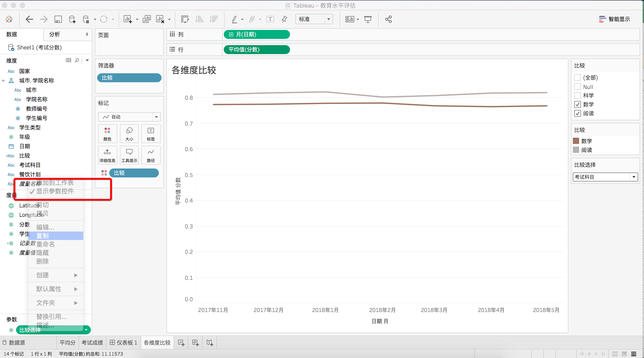Switch to the 仪表板 1 tab

124,343
